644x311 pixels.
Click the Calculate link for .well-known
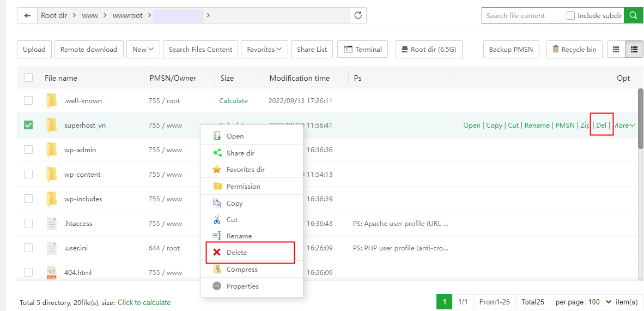[x=233, y=101]
